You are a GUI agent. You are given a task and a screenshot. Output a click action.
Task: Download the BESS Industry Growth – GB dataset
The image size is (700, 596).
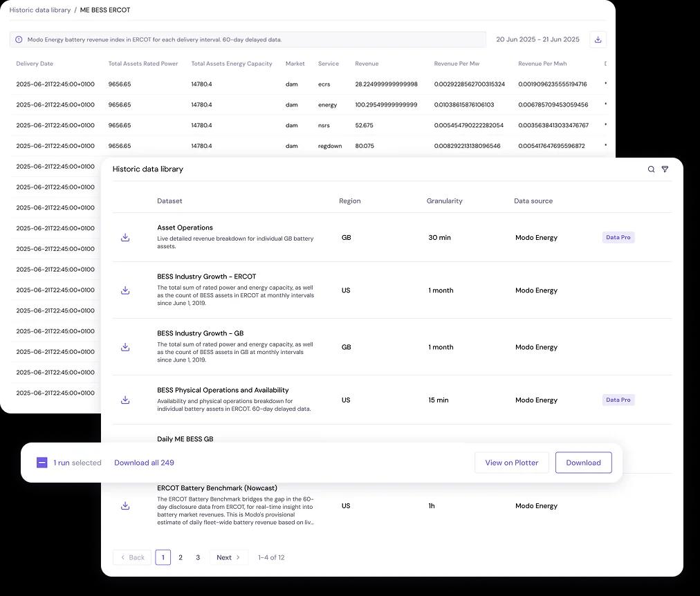pos(125,347)
